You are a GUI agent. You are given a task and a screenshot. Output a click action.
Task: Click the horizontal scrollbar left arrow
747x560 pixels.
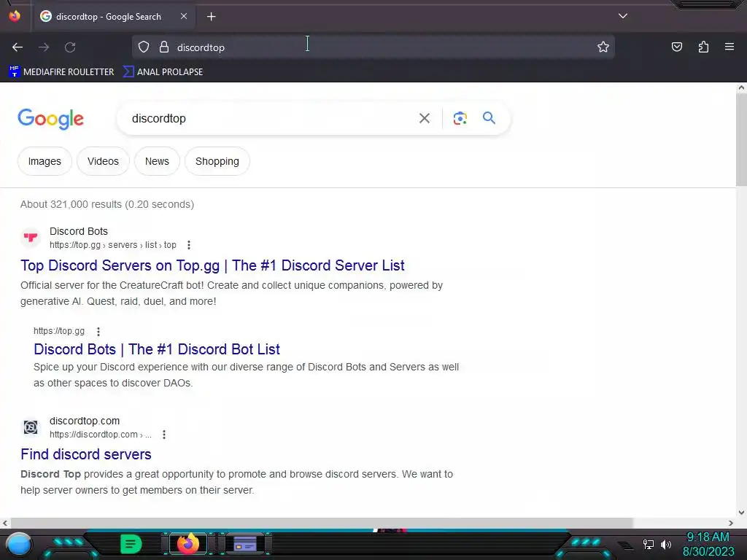[5, 523]
